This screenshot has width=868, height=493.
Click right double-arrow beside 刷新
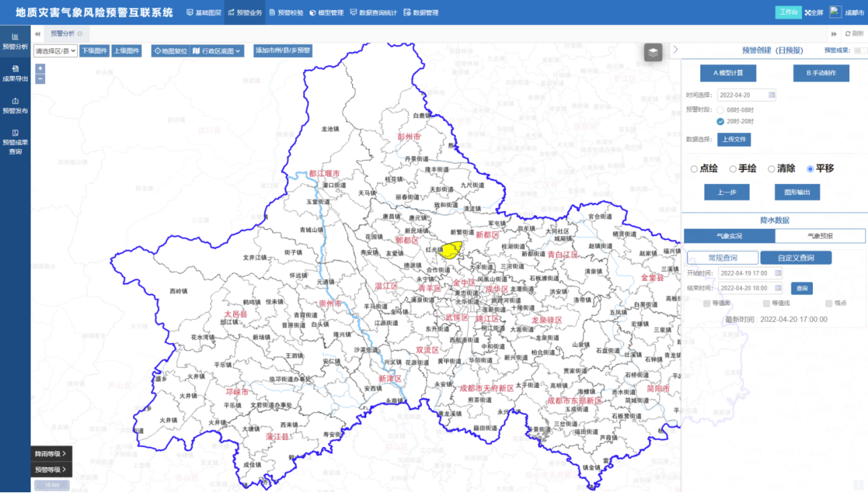pos(834,33)
